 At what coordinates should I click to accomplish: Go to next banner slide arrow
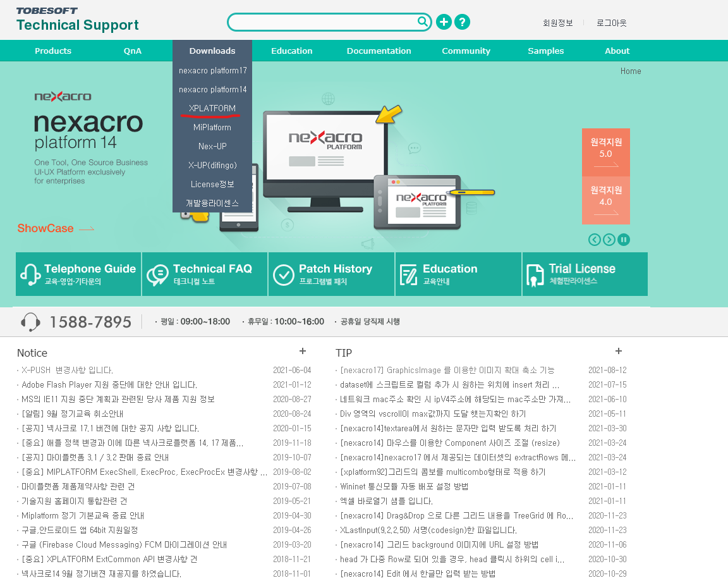(x=609, y=240)
